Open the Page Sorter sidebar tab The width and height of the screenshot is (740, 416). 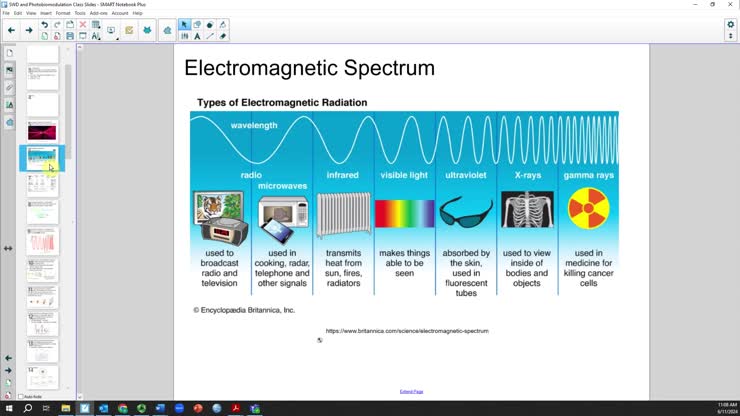click(9, 53)
